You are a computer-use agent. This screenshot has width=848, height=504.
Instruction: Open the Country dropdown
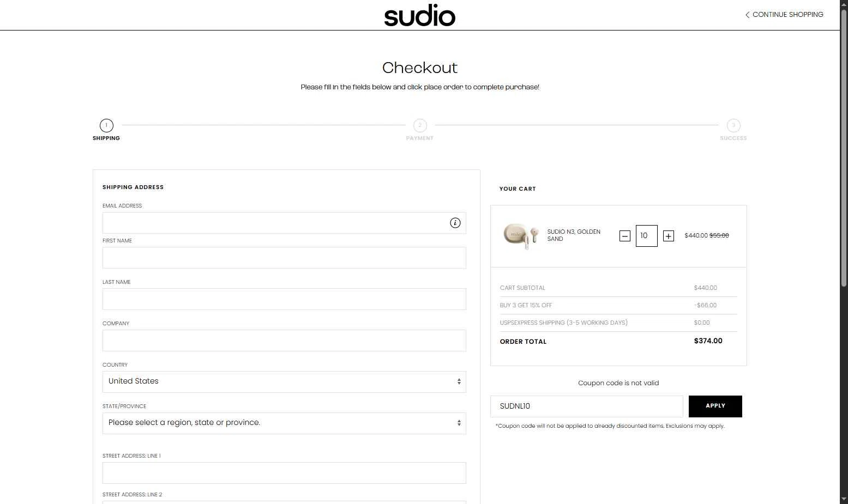(x=284, y=382)
